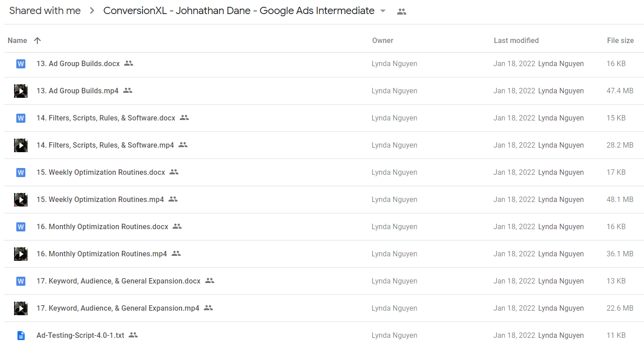The height and width of the screenshot is (346, 644).
Task: Click the shared icon next to 14. Filters, Scripts, Rules, & Software.docx
Action: point(184,118)
